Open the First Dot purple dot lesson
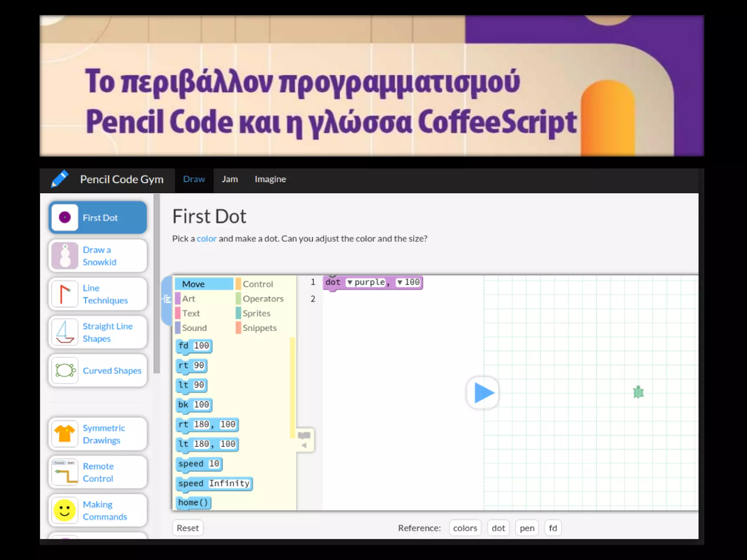 98,218
